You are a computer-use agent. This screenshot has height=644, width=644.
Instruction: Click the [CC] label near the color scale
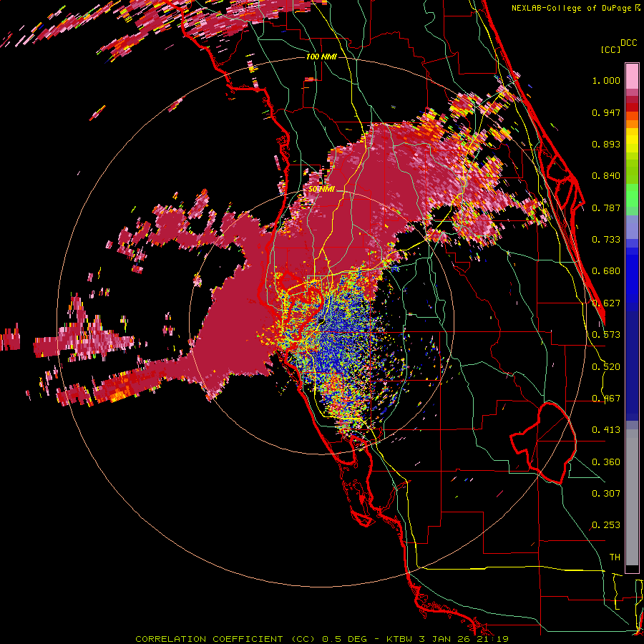point(610,49)
